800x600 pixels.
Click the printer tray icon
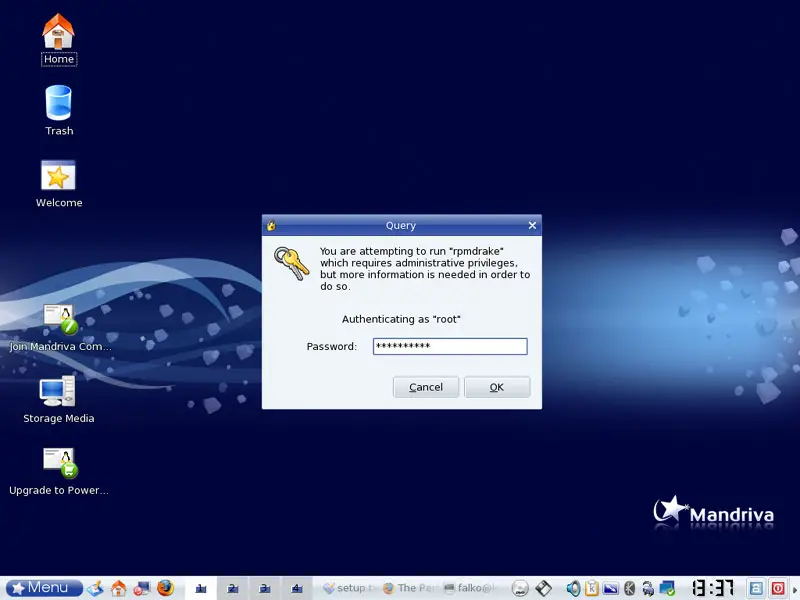[x=648, y=588]
